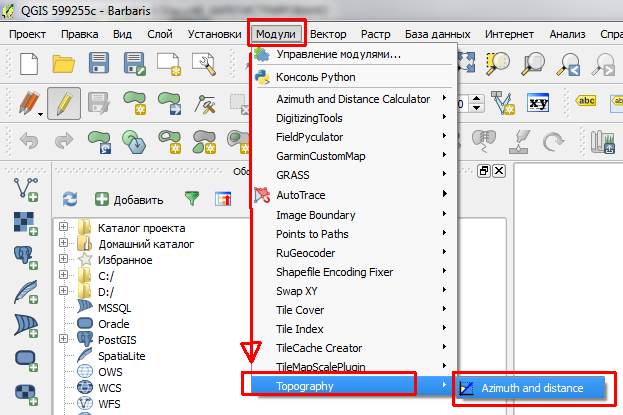Click the Zoom last magnifier icon
The width and height of the screenshot is (623, 415).
[568, 64]
